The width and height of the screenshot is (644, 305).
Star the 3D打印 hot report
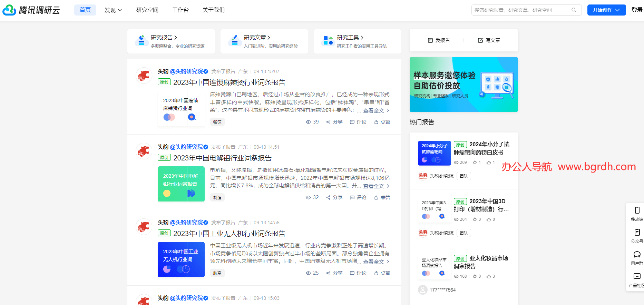pos(475,219)
